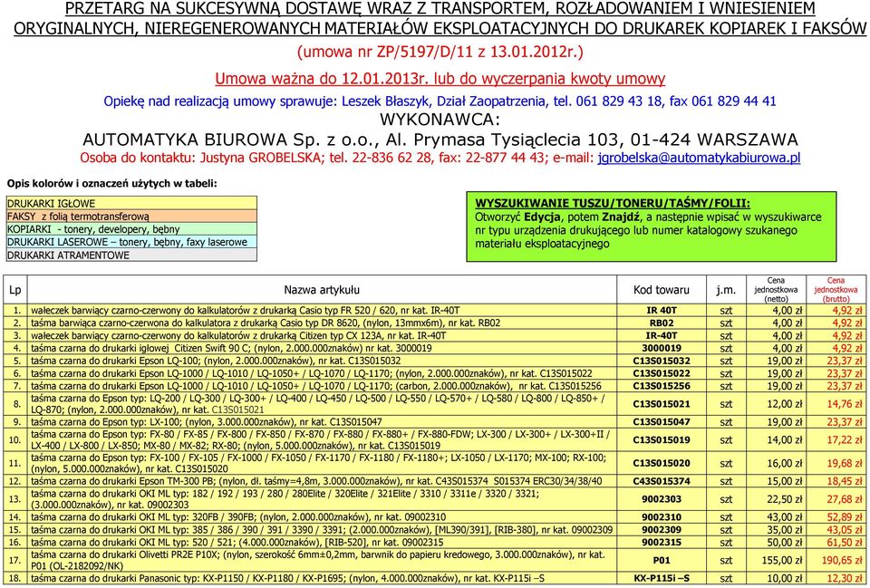Click the WYSZUKIWANIE TUSZU/TONERU/TAŚMY/FOLII heading
The image size is (870, 588).
(613, 204)
